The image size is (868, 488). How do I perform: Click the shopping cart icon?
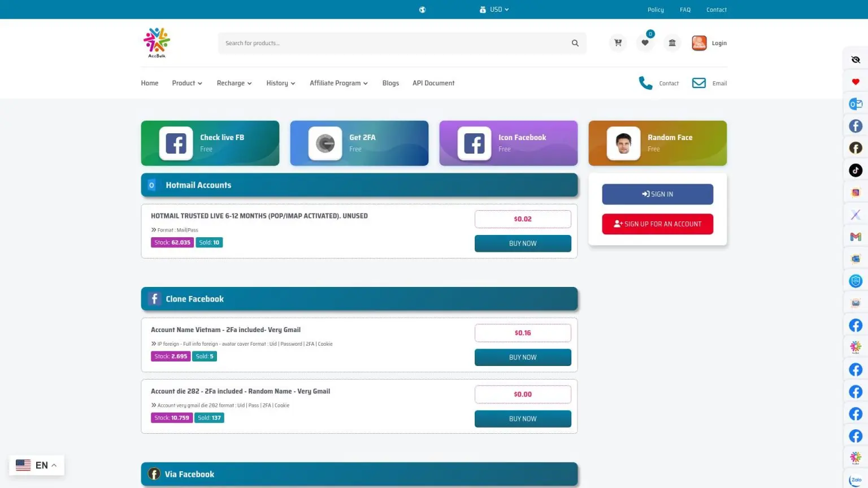coord(618,43)
